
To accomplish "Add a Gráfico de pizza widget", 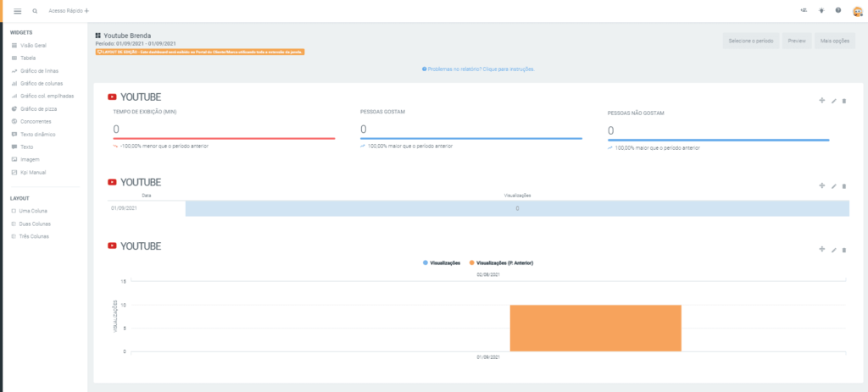I will (x=34, y=109).
